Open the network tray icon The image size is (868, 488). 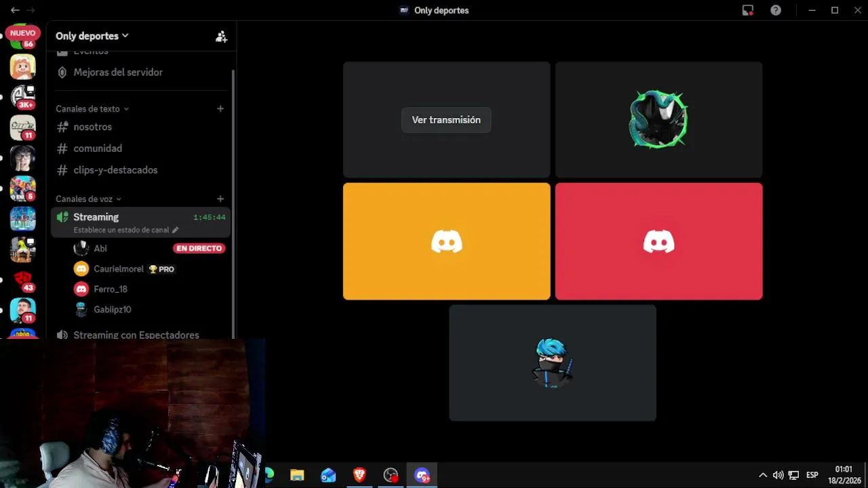793,475
